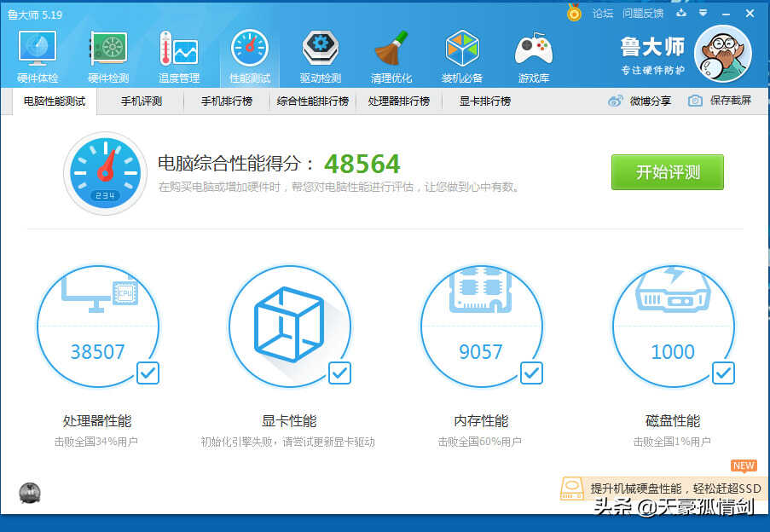Uncheck the 显卡性能 test checkbox
The height and width of the screenshot is (532, 770).
[x=339, y=373]
